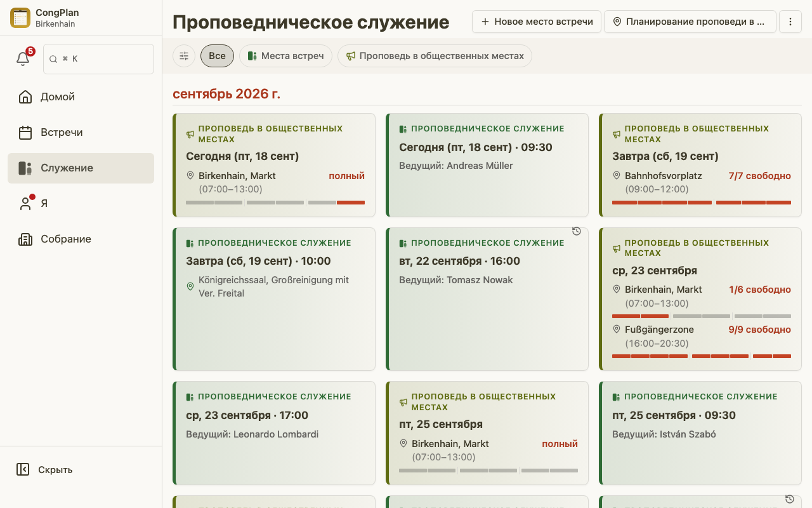Click the group icon on István Szabó card

tap(616, 397)
